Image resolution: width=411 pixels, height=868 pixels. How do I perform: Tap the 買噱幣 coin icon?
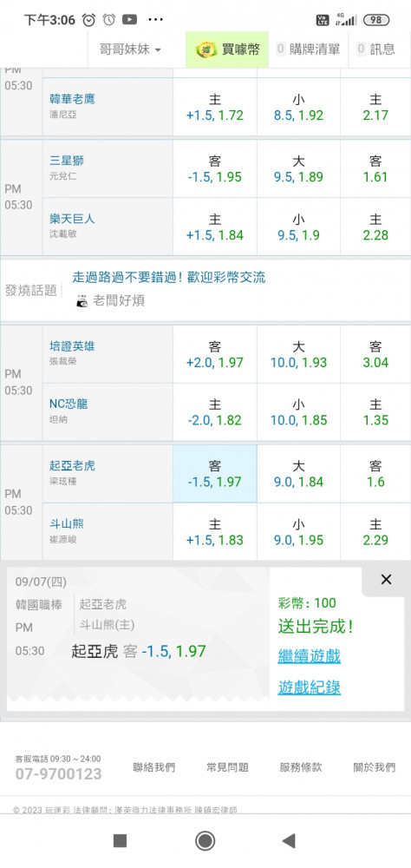coord(207,49)
